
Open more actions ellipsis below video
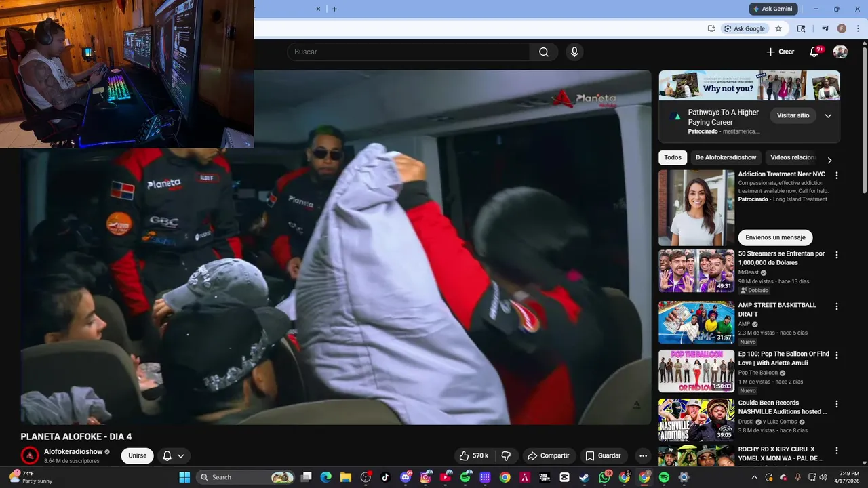coord(643,455)
